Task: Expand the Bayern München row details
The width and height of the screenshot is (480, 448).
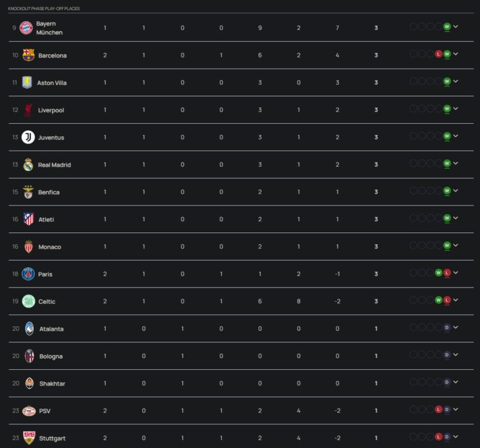Action: [x=456, y=27]
